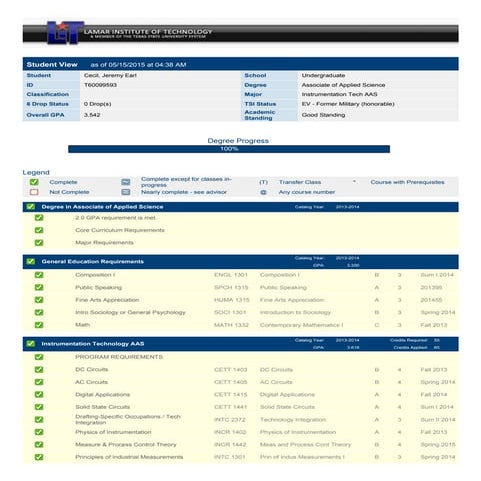The image size is (481, 481).
Task: Click the Legend heading
Action: coord(36,172)
